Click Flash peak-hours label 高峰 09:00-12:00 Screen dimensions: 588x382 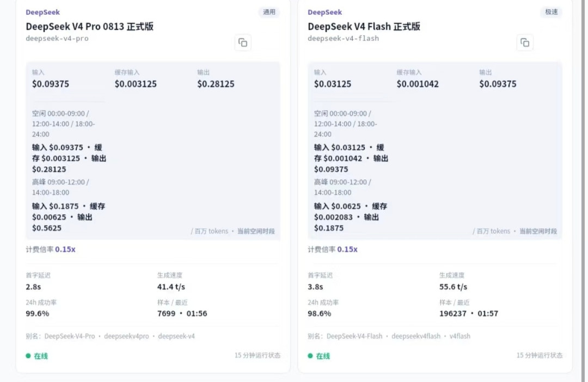342,187
